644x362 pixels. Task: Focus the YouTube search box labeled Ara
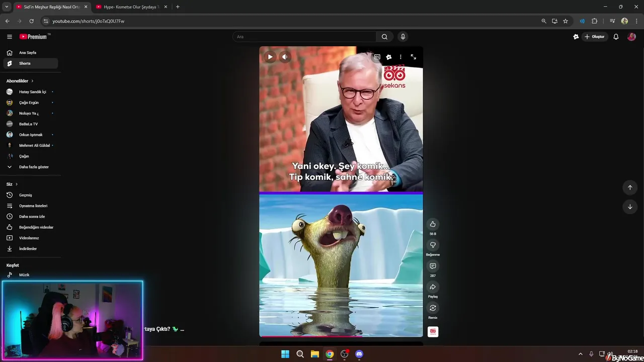pyautogui.click(x=304, y=37)
